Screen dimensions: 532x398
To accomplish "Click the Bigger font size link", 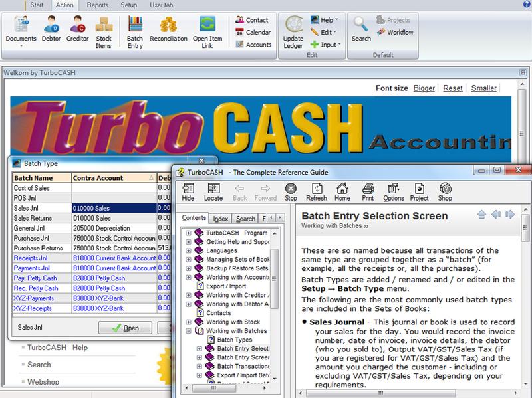I will (x=424, y=88).
